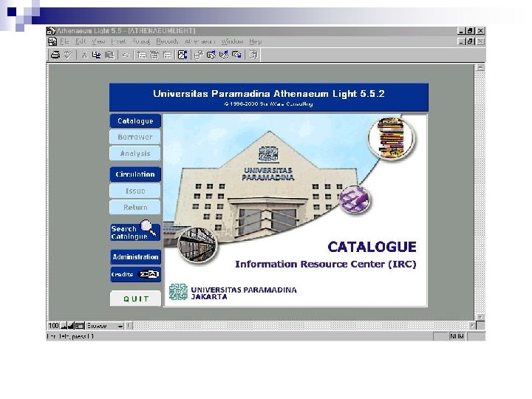Click the Undo arrow toolbar icon
The height and width of the screenshot is (399, 532).
pos(126,55)
